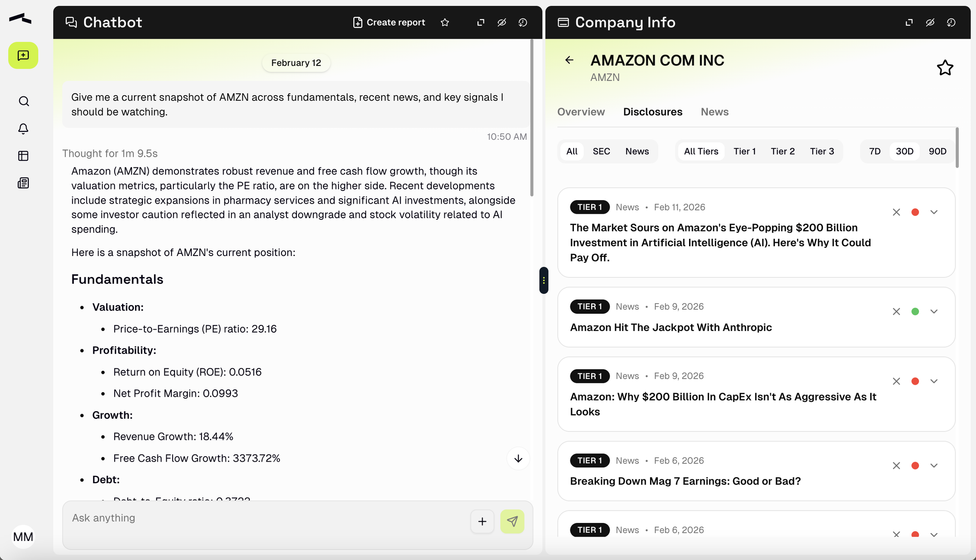
Task: Hide the Company Info panel via eye icon
Action: [930, 23]
